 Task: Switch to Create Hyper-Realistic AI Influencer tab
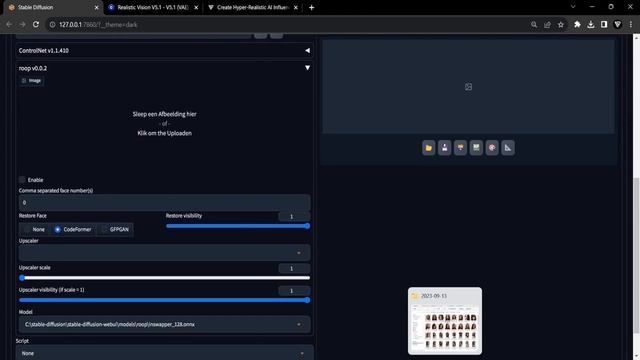(x=251, y=7)
